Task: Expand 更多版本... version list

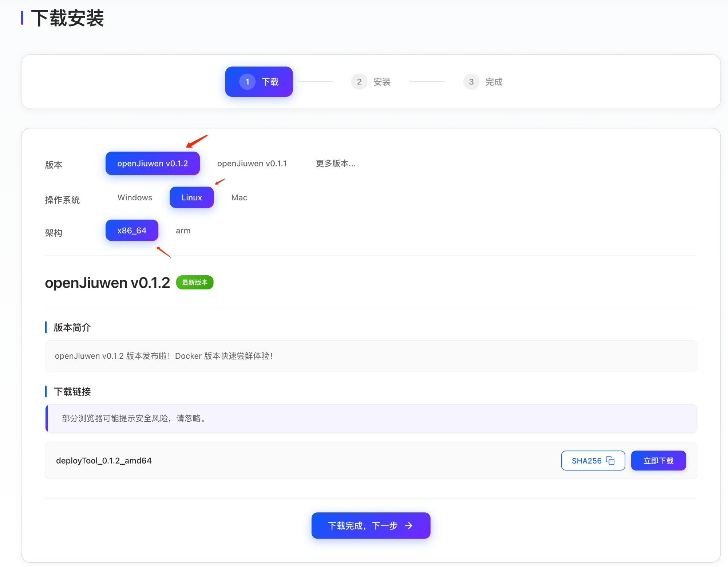Action: click(x=336, y=164)
